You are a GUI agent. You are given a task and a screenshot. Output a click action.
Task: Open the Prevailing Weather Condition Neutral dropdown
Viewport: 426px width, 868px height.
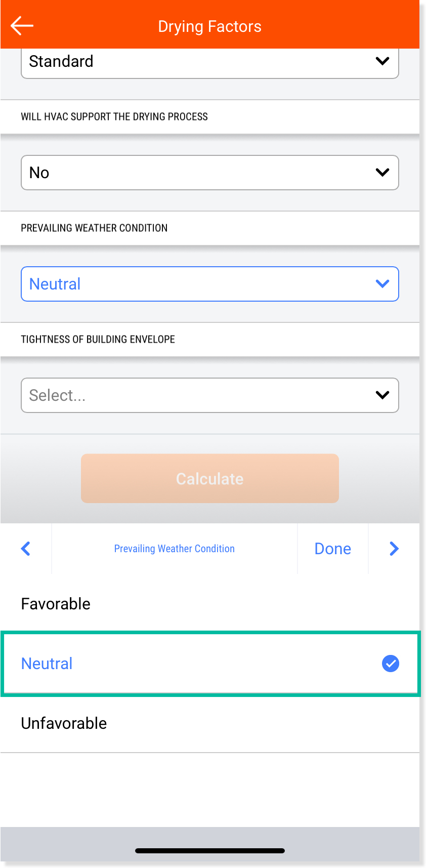(210, 284)
